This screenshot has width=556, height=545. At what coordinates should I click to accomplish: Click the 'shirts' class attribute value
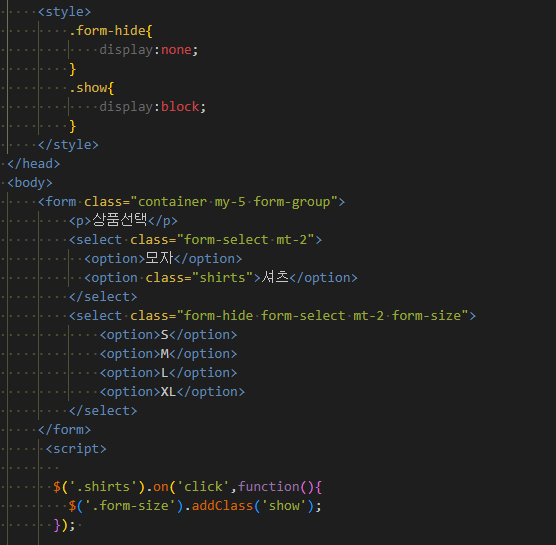[x=222, y=278]
